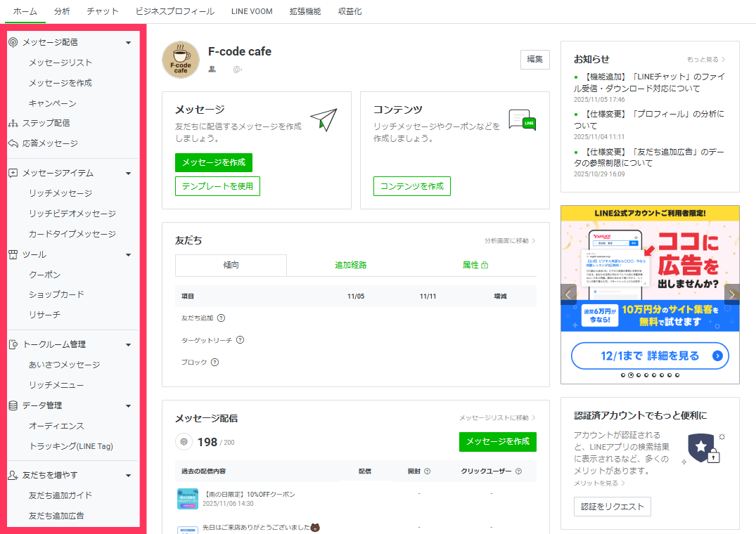Click the help icon beside ターゲットリーチ
Viewport: 756px width, 534px height.
(x=240, y=340)
